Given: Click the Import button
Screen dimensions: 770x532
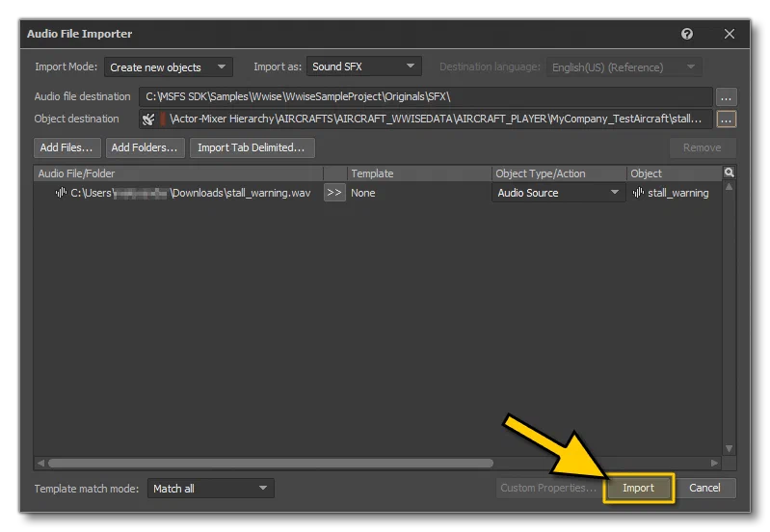Looking at the screenshot, I should pos(638,488).
